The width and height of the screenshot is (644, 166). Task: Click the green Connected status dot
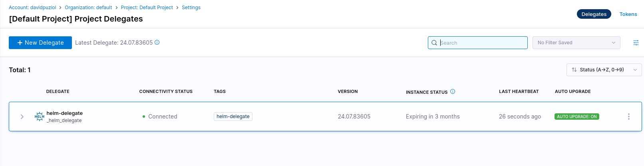144,117
